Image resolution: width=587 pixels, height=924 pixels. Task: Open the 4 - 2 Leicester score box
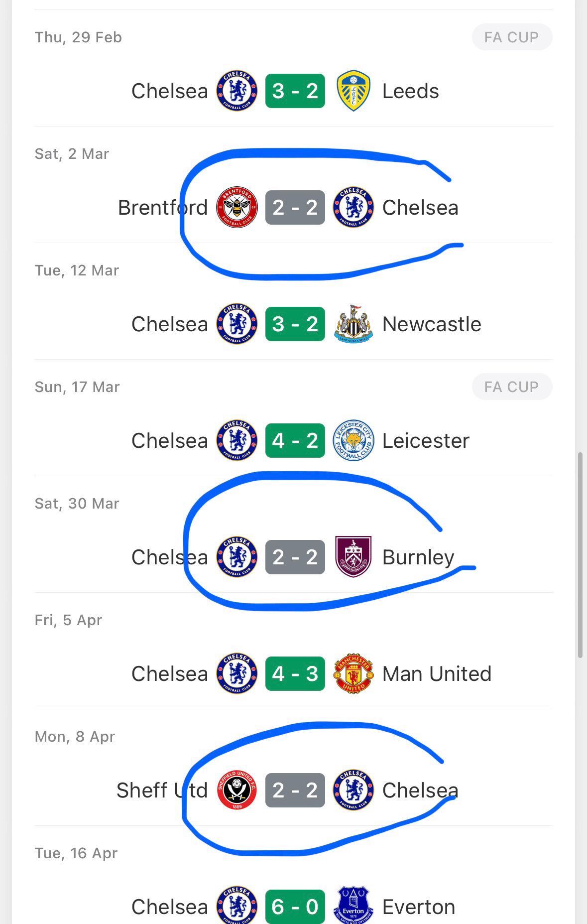pos(295,440)
